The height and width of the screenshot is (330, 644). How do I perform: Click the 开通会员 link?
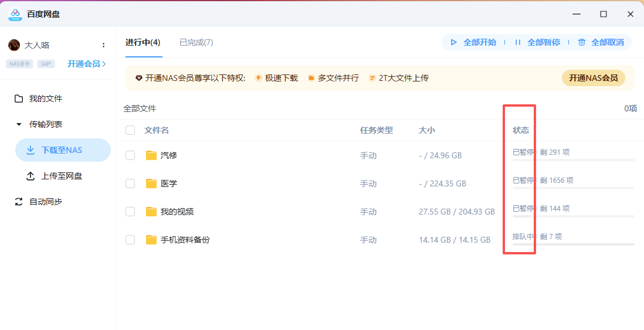point(87,64)
